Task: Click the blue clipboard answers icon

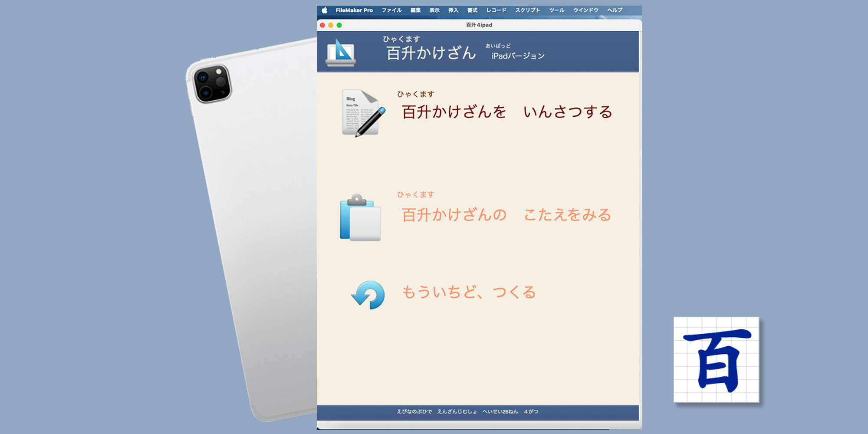Action: [360, 218]
